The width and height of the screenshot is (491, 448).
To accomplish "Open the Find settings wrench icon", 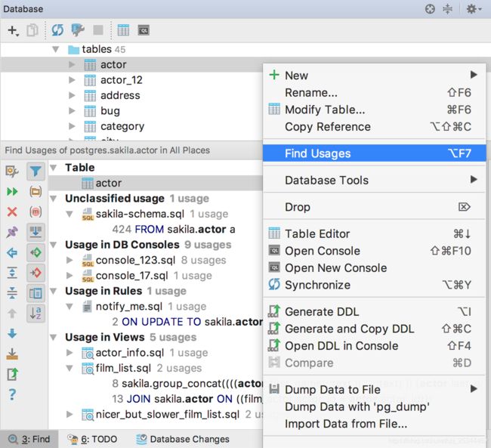I will tap(12, 171).
